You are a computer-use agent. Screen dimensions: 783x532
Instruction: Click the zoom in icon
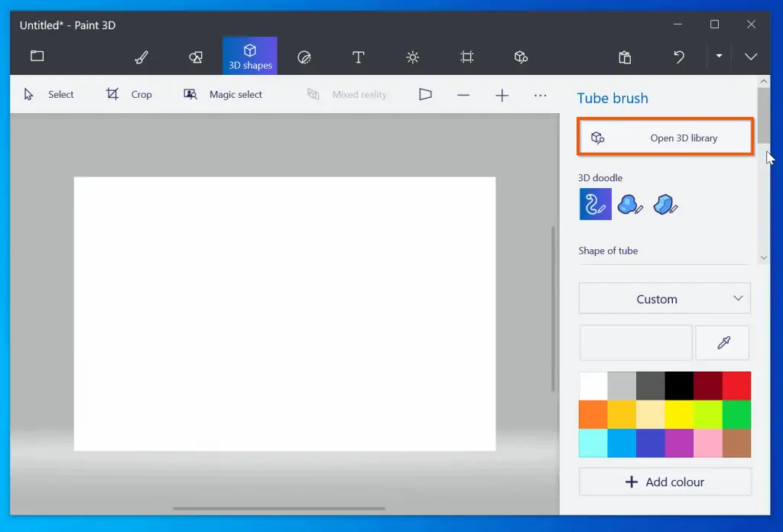pos(502,94)
